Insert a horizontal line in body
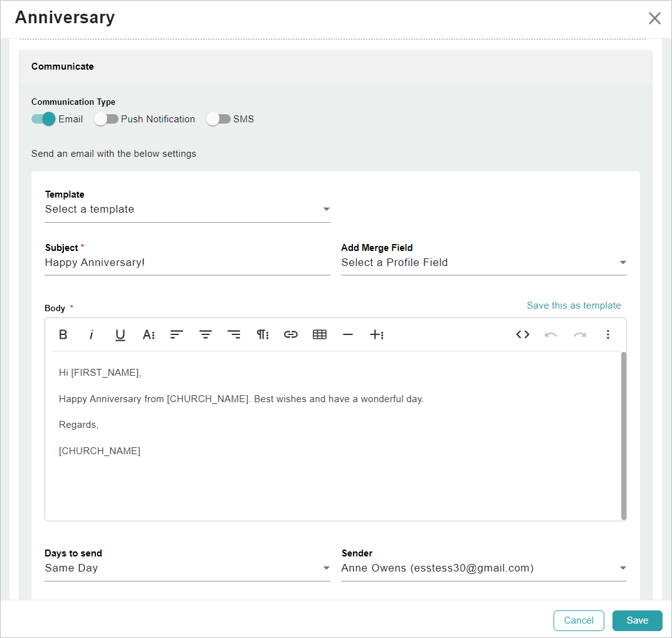This screenshot has height=638, width=672. (x=348, y=334)
